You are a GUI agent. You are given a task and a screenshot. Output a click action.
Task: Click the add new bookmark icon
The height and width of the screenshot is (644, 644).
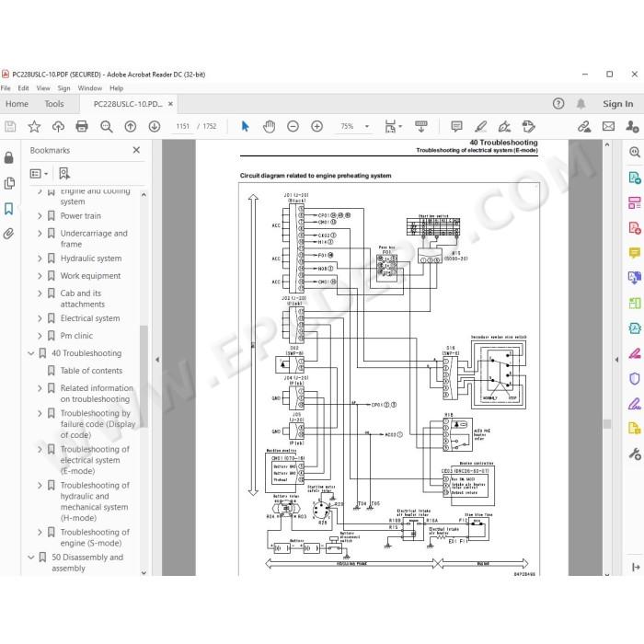click(x=64, y=173)
